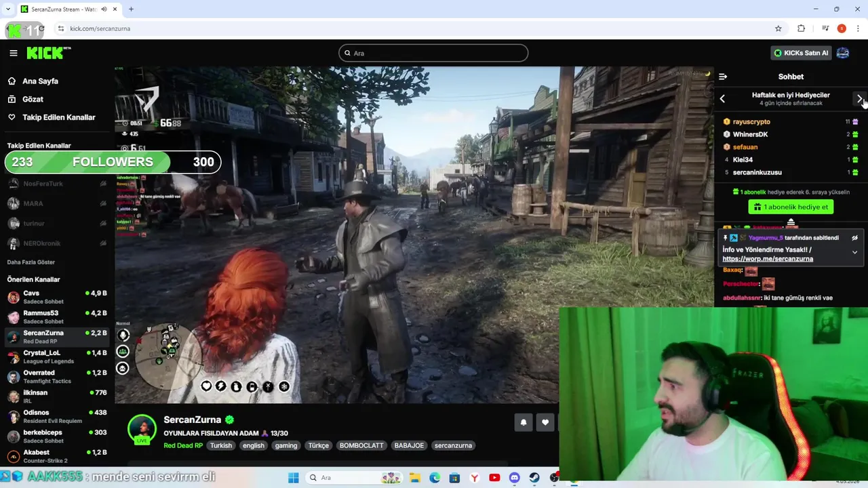Open the Windows Start button
Screen dimensions: 868x488
[x=293, y=478]
